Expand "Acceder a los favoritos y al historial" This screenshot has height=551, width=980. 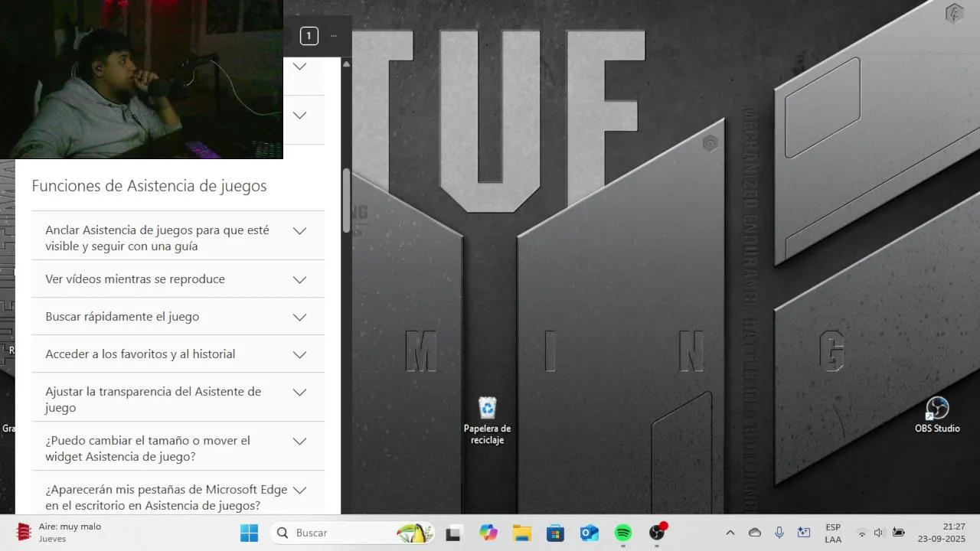pyautogui.click(x=178, y=354)
